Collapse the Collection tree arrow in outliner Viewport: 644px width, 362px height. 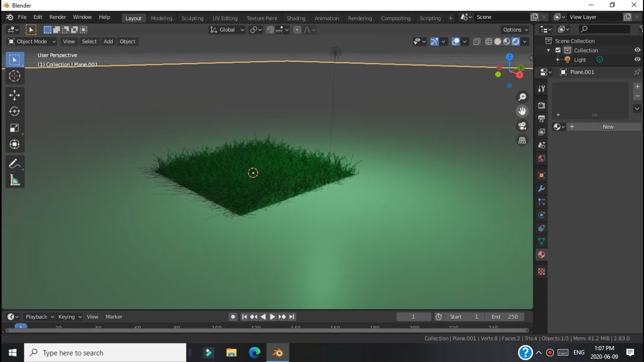coord(548,50)
